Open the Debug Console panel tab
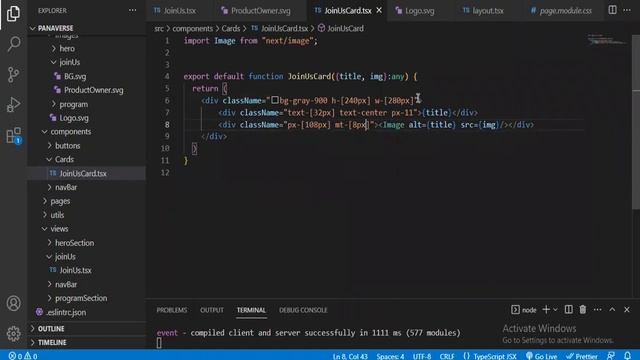This screenshot has height=360, width=640. click(303, 310)
